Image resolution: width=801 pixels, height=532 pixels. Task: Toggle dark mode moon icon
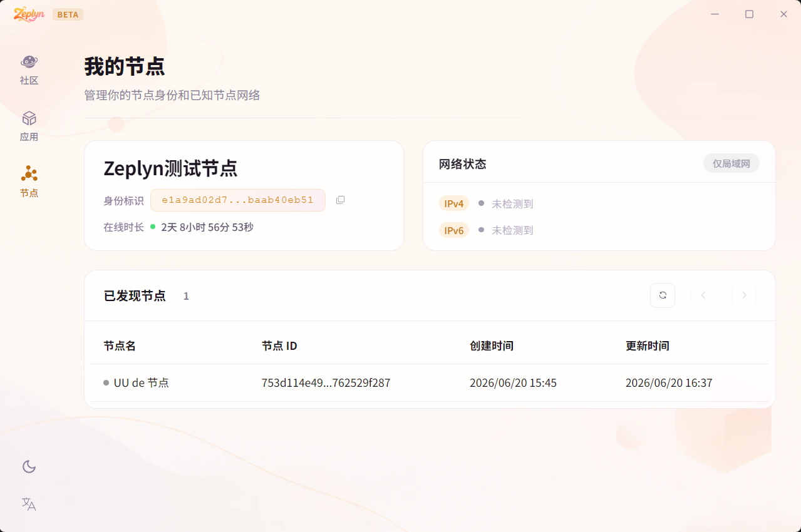click(29, 466)
